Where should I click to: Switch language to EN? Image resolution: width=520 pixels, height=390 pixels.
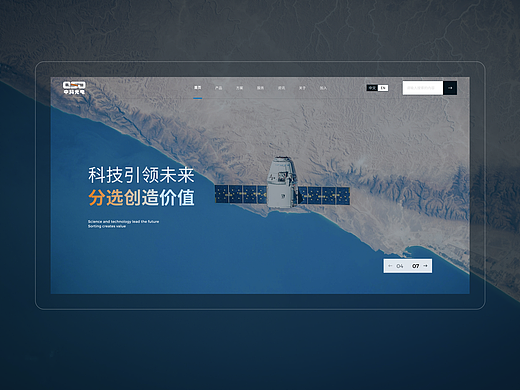(383, 88)
